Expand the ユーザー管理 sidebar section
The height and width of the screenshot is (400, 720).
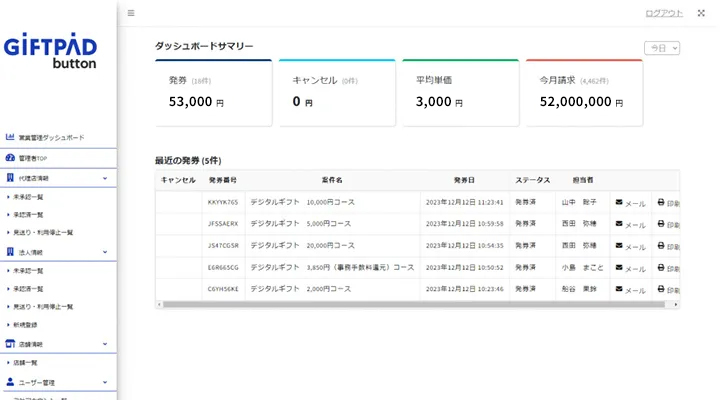(105, 382)
